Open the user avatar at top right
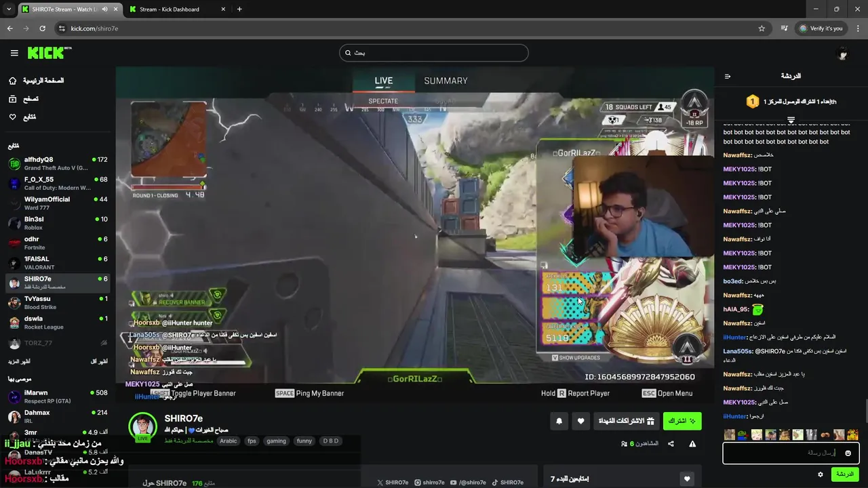 [842, 54]
